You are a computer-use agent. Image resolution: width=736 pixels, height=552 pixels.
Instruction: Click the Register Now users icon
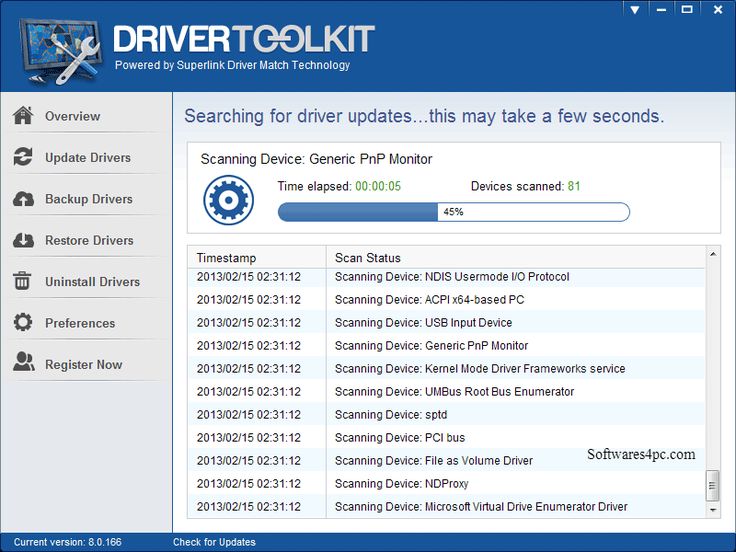click(23, 362)
